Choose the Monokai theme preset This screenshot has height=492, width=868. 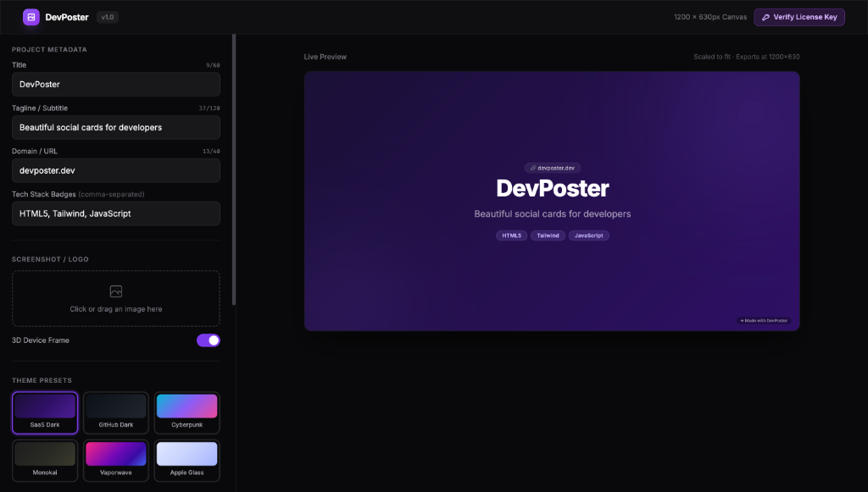(x=45, y=461)
